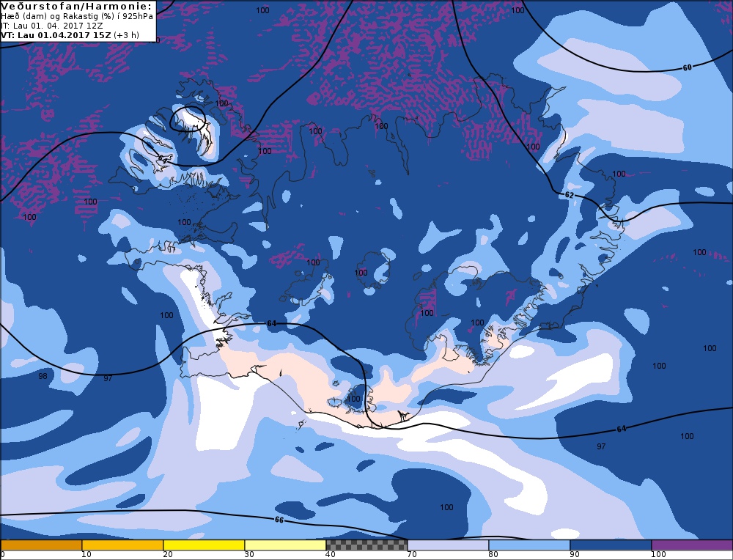733x560 pixels.
Task: Click the orange 10–20 legend swatch
Action: tap(122, 545)
